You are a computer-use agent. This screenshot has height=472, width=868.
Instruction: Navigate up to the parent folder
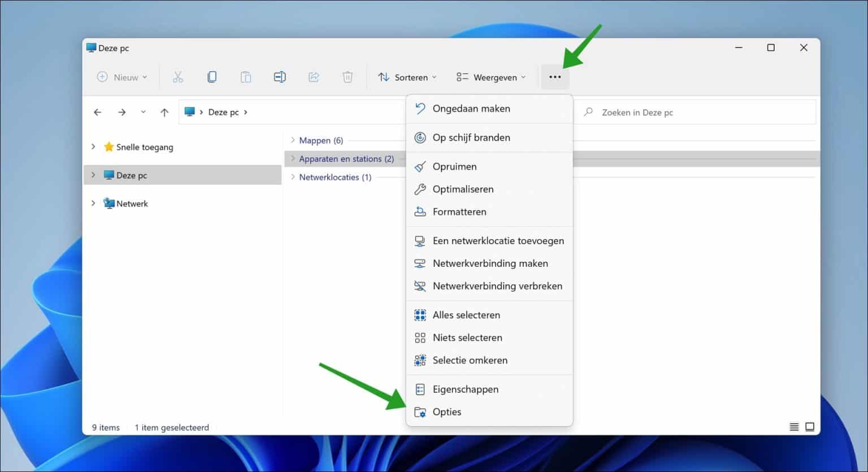pyautogui.click(x=164, y=112)
